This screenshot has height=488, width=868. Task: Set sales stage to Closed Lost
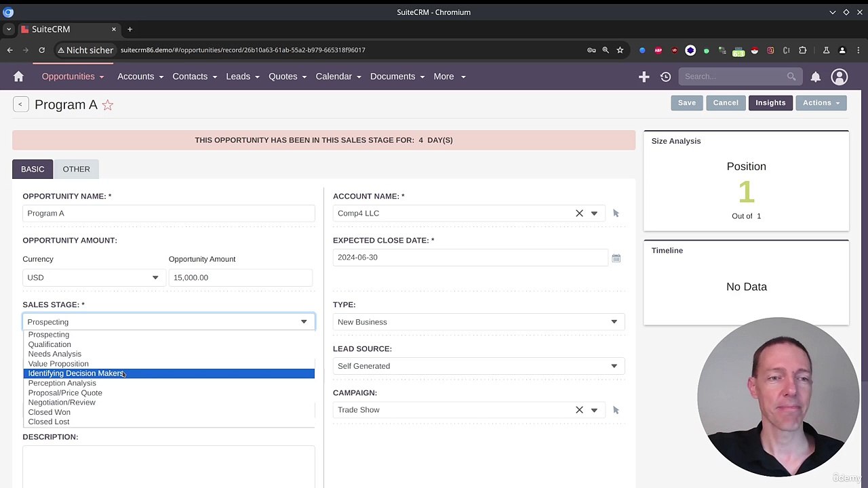[169, 422]
